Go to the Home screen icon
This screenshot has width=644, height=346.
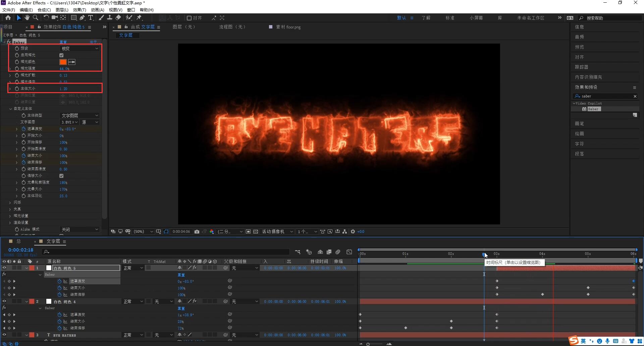(x=8, y=18)
